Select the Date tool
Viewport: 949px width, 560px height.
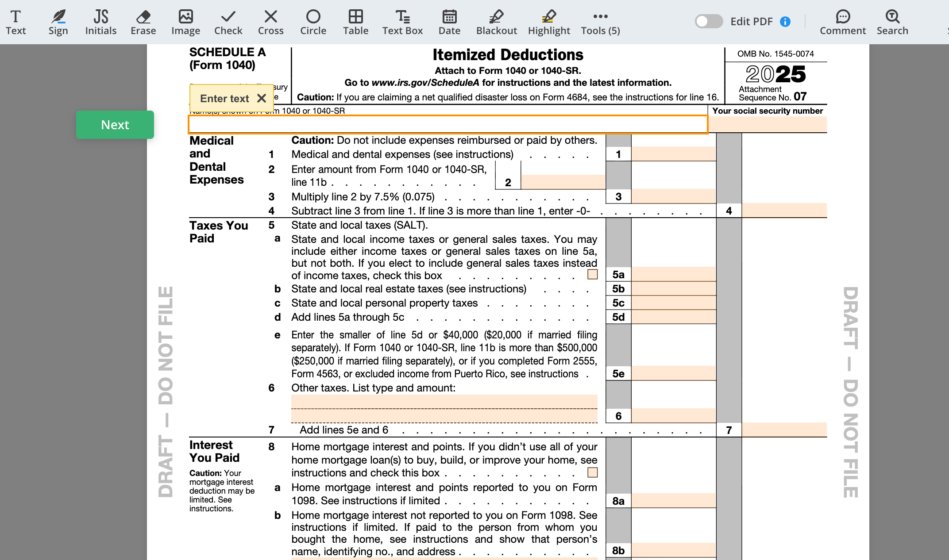click(449, 22)
